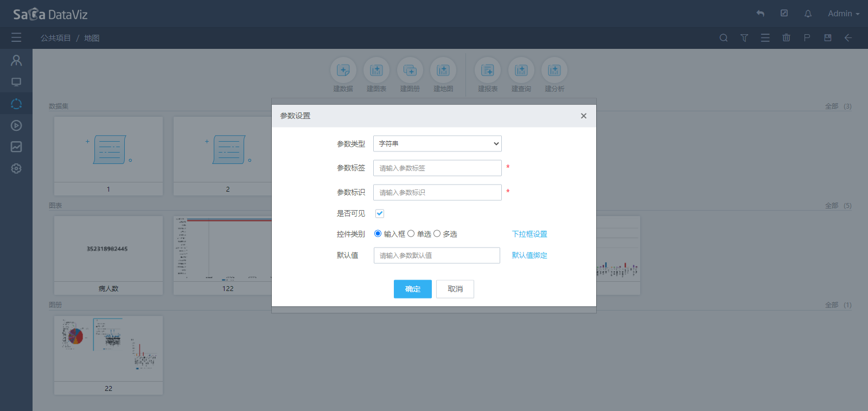Open the user icon in the sidebar
The width and height of the screenshot is (868, 411).
[16, 60]
